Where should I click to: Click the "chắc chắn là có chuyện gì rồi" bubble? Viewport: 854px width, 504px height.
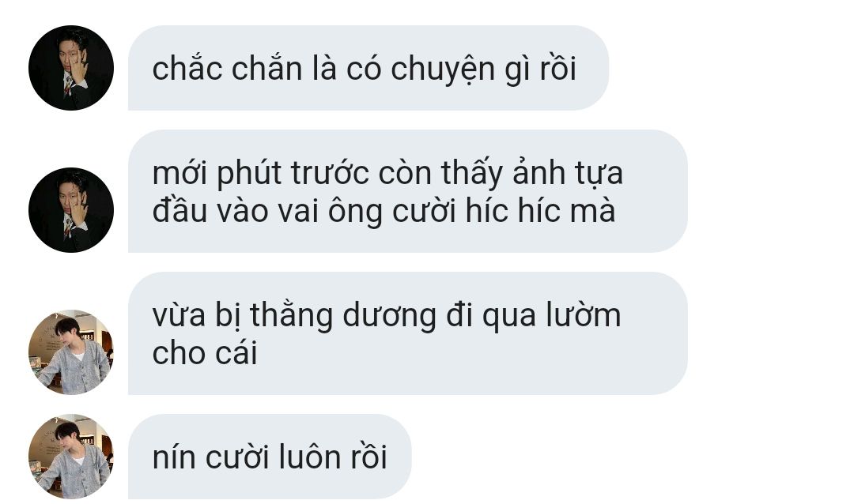pos(368,68)
